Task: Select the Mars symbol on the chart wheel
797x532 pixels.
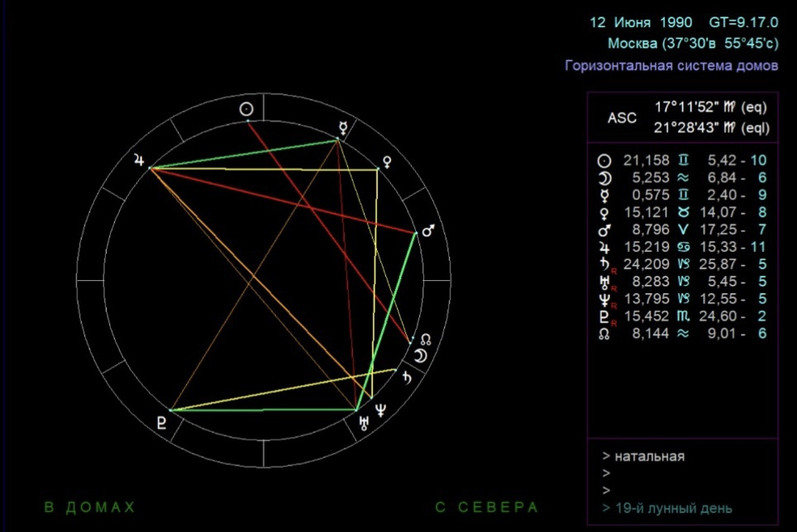Action: [427, 231]
